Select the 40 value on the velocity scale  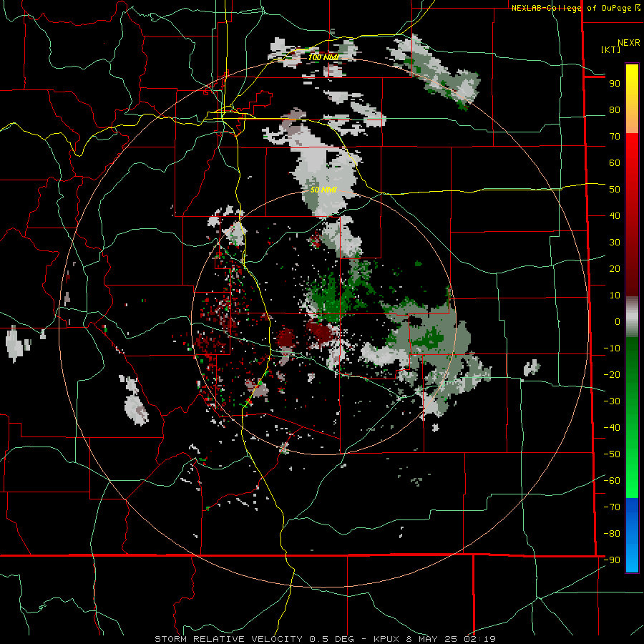(615, 216)
